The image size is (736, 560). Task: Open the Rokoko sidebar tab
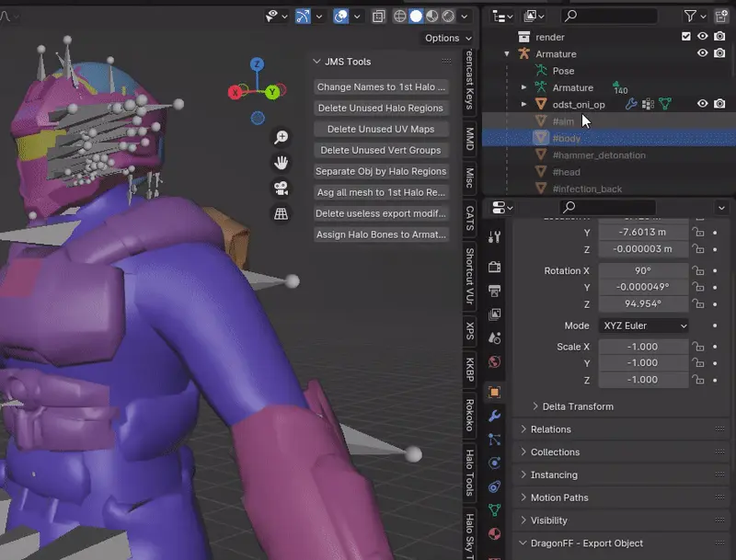click(469, 416)
